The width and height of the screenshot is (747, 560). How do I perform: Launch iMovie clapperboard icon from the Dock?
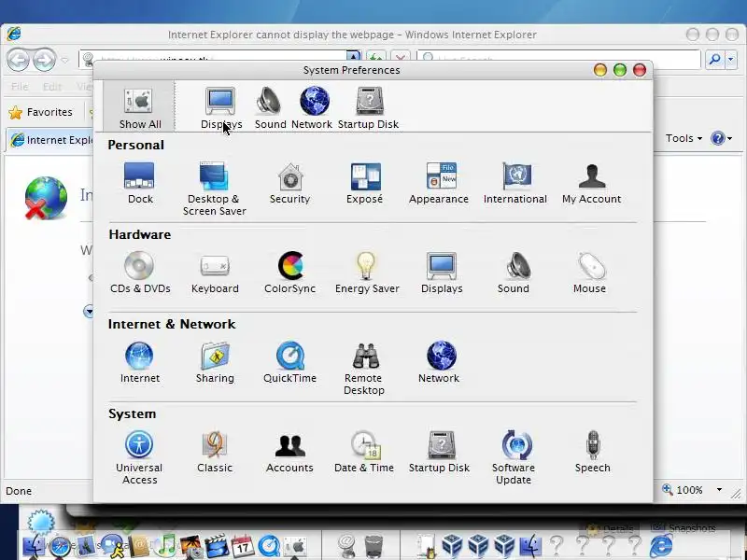point(217,546)
